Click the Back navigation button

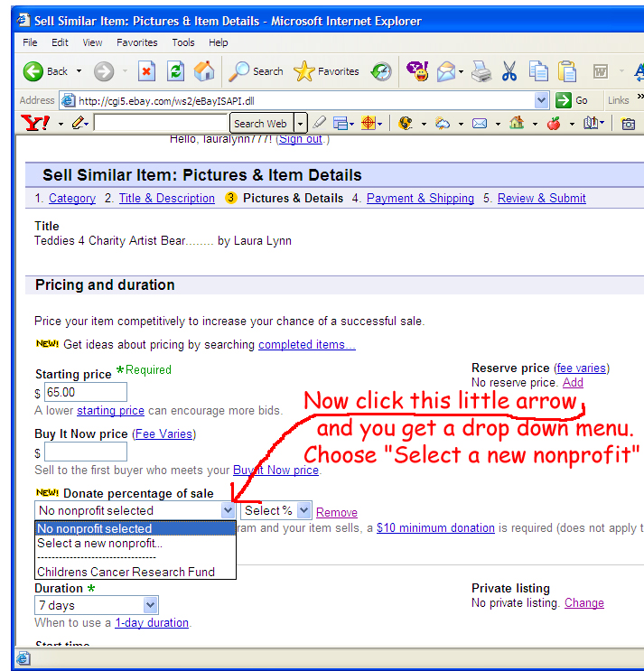45,71
